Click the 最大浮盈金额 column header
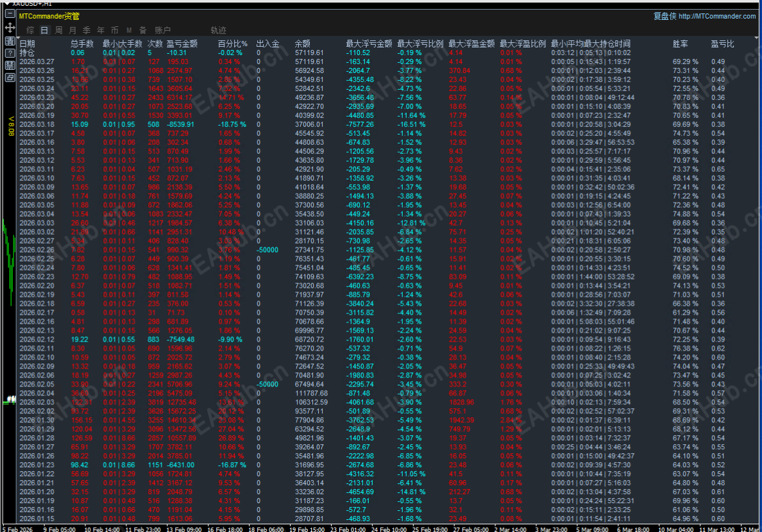The width and height of the screenshot is (762, 532). click(x=471, y=44)
